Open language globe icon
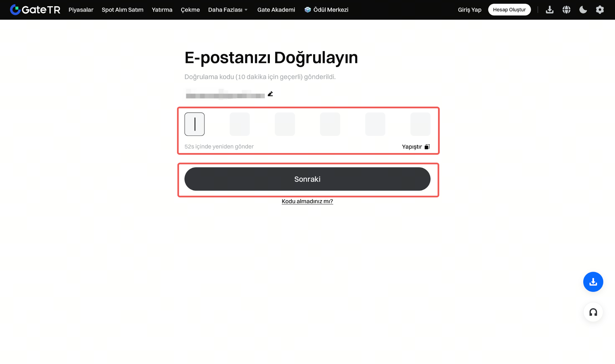615x364 pixels. click(x=566, y=10)
